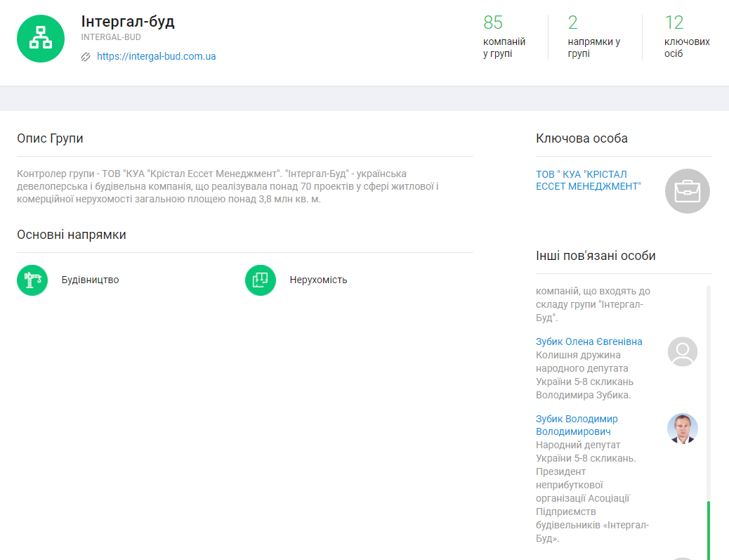Select the Будівництво direction label
The image size is (729, 560).
(x=90, y=280)
